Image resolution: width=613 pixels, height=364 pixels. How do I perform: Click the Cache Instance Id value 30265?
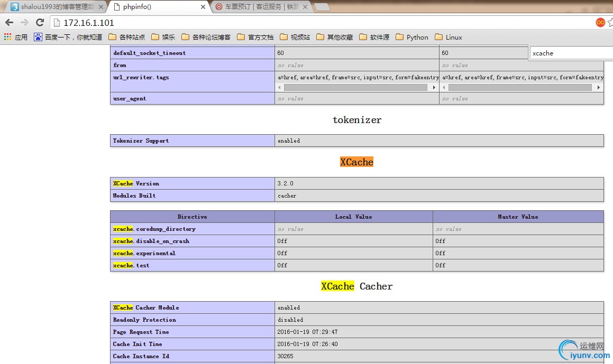coord(286,356)
